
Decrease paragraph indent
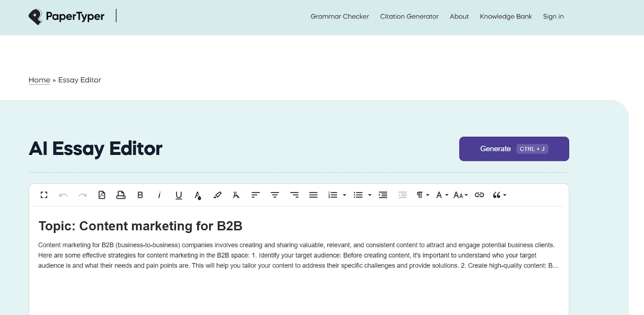[x=402, y=195]
